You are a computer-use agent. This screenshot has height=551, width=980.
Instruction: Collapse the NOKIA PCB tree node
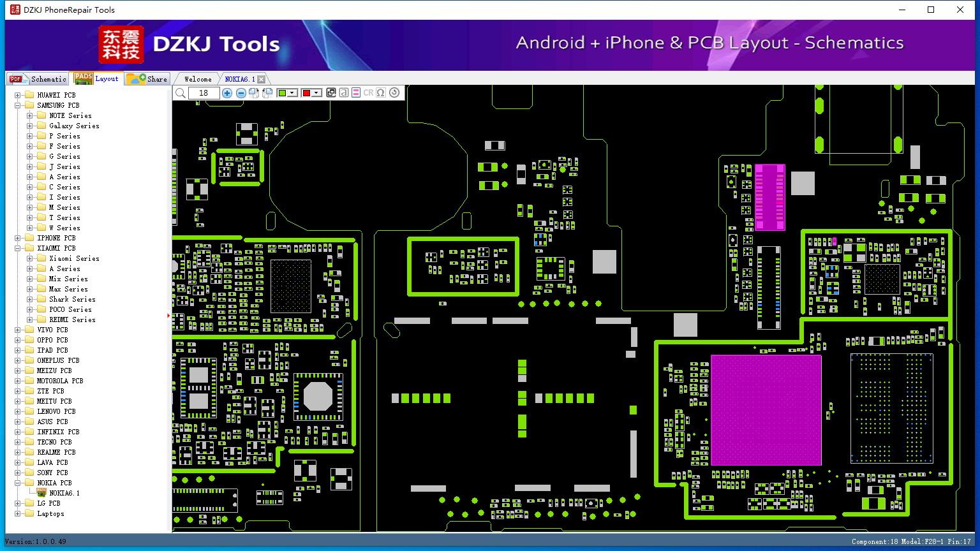tap(17, 483)
